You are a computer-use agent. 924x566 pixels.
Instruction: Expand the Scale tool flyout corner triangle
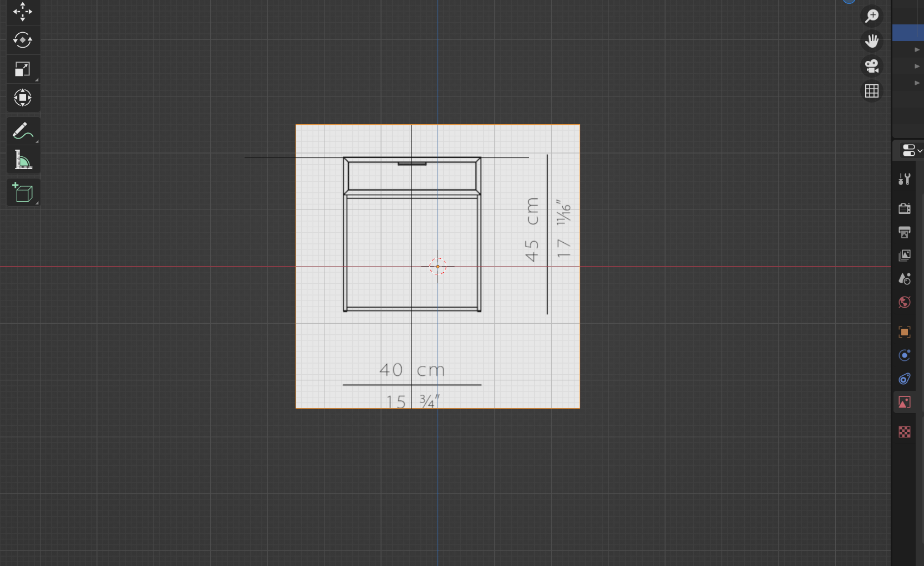click(36, 79)
